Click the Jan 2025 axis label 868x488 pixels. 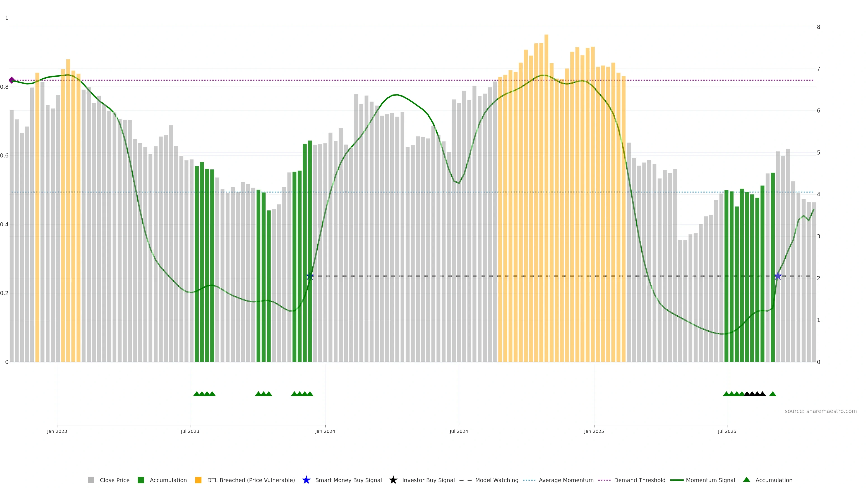click(594, 431)
